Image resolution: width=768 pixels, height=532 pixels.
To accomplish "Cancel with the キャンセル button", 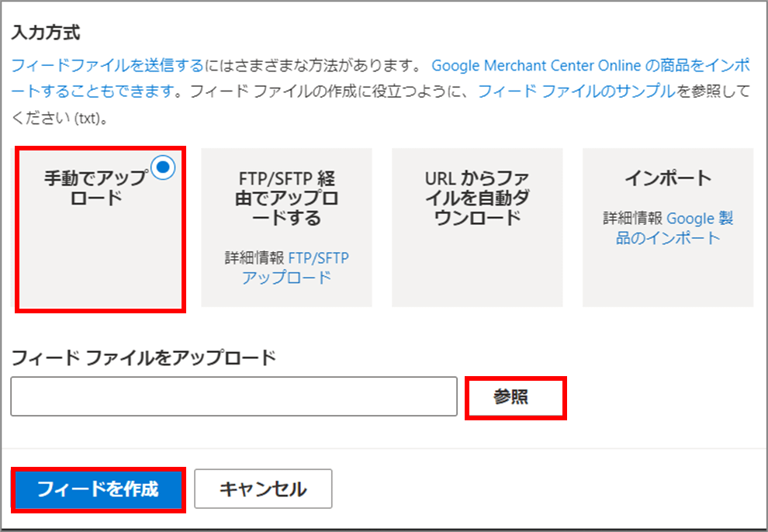I will click(263, 489).
